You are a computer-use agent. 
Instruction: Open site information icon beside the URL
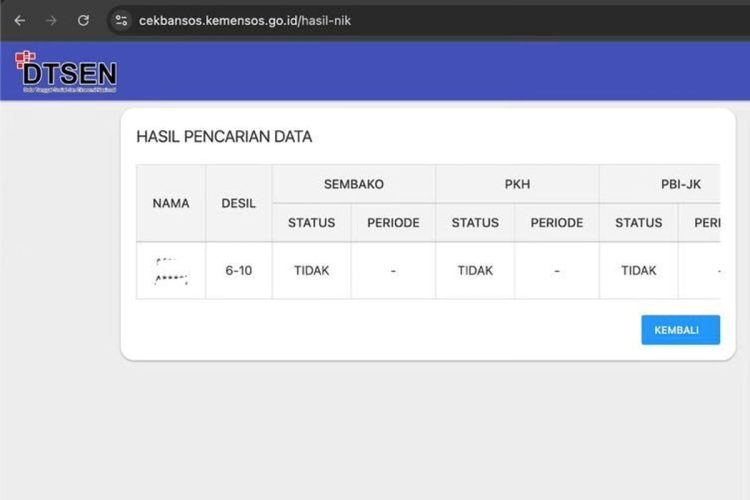(121, 20)
